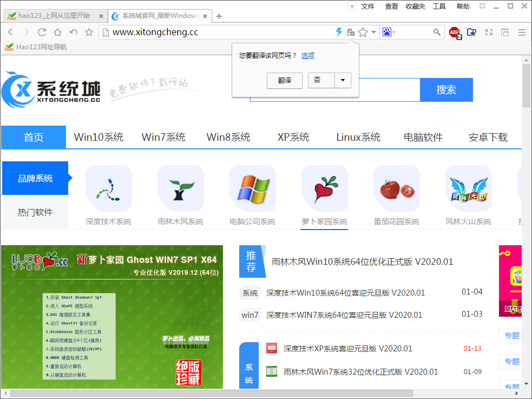Click the grid skin icon in title bar

point(482,6)
